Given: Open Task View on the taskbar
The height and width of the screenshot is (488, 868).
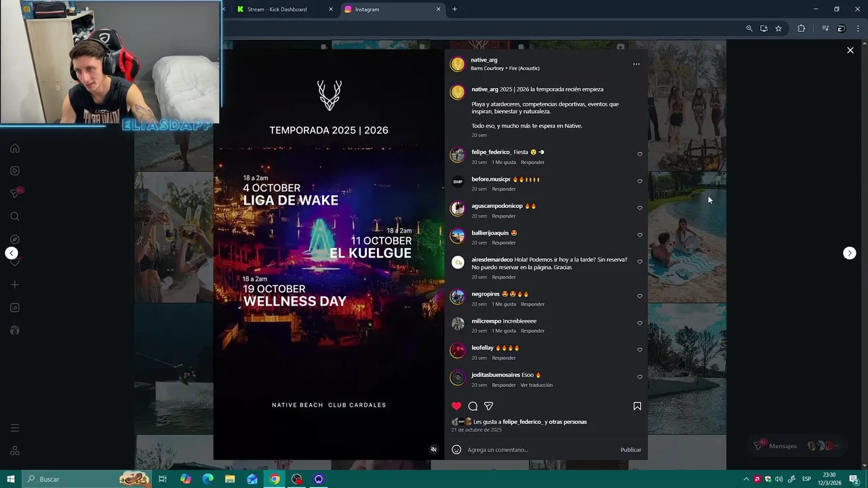Looking at the screenshot, I should pyautogui.click(x=163, y=479).
